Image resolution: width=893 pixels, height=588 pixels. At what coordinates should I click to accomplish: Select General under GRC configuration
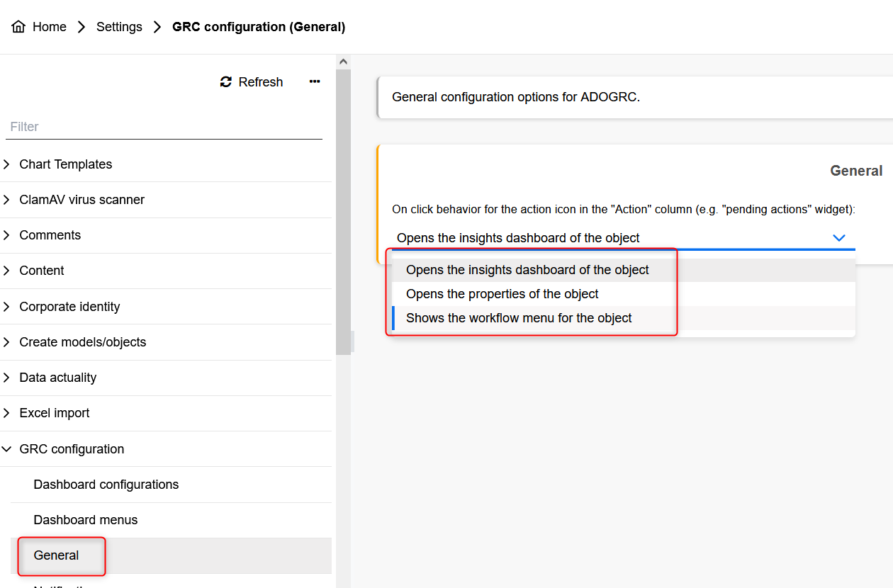point(57,555)
